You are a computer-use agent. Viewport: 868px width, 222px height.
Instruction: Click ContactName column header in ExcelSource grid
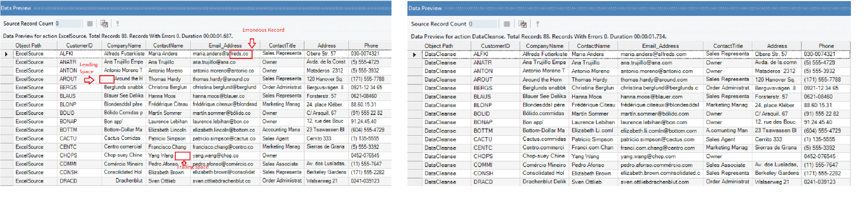pyautogui.click(x=169, y=45)
